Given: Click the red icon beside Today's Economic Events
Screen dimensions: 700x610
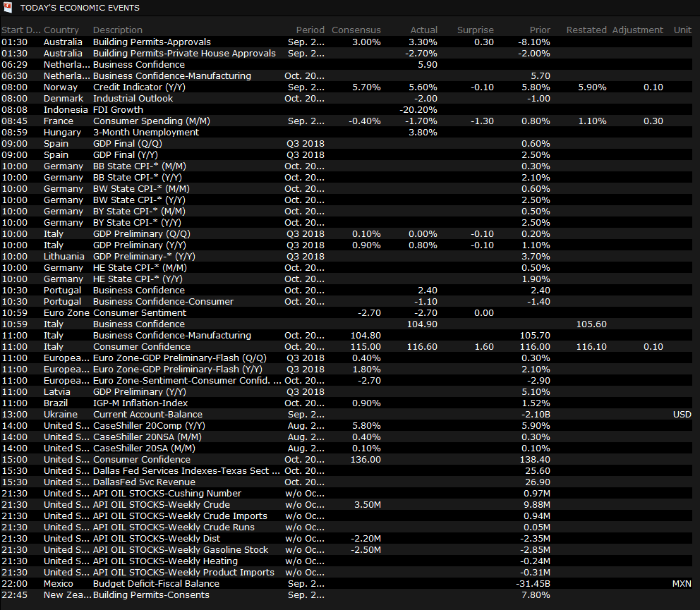Looking at the screenshot, I should pyautogui.click(x=7, y=8).
